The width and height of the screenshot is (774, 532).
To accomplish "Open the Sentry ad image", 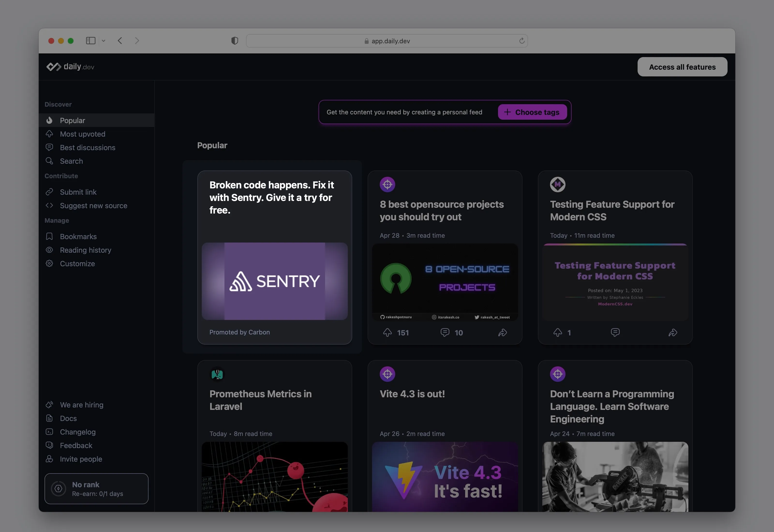I will pos(274,281).
